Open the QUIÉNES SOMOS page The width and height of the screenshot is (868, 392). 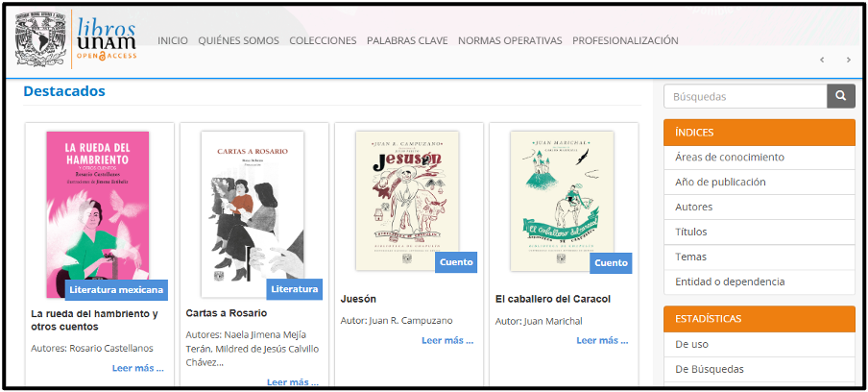coord(238,40)
